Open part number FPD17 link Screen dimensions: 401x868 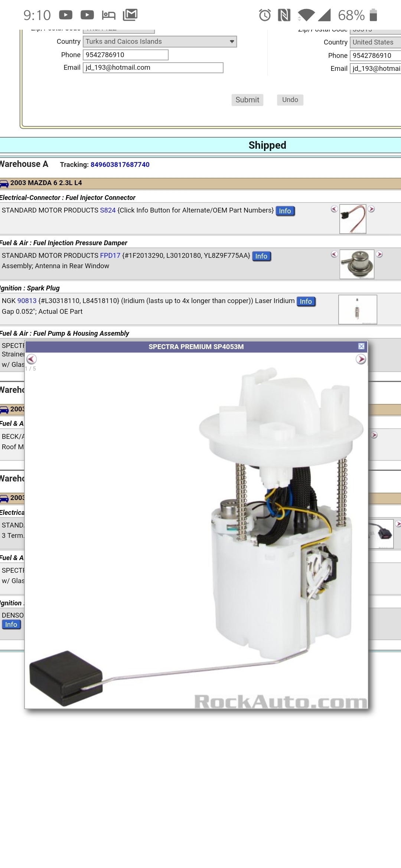pyautogui.click(x=110, y=256)
